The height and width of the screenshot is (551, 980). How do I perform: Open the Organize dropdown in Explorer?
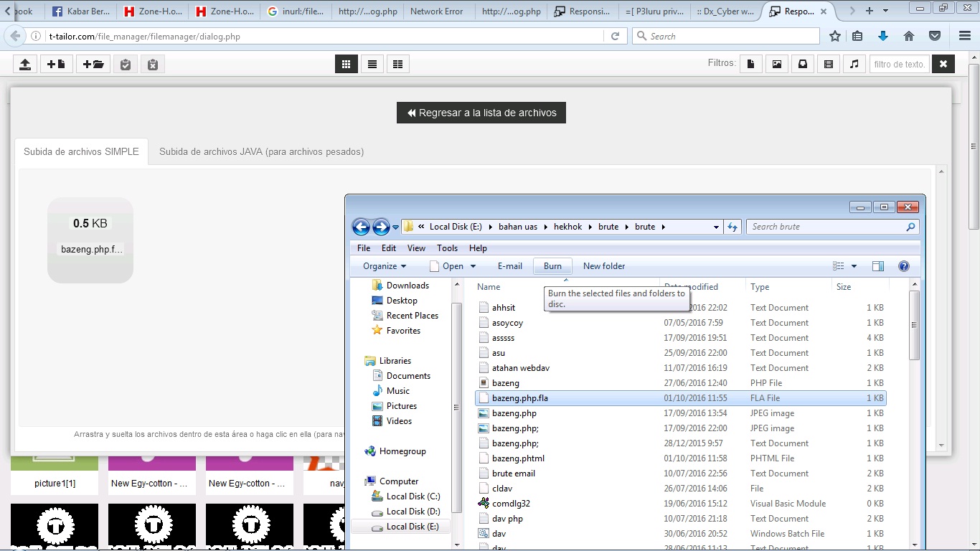pos(383,266)
